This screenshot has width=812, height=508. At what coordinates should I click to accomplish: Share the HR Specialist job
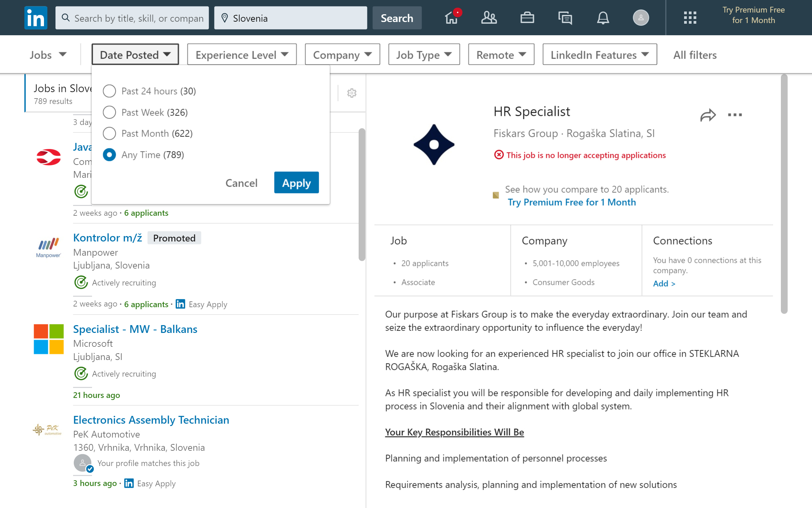pyautogui.click(x=708, y=115)
